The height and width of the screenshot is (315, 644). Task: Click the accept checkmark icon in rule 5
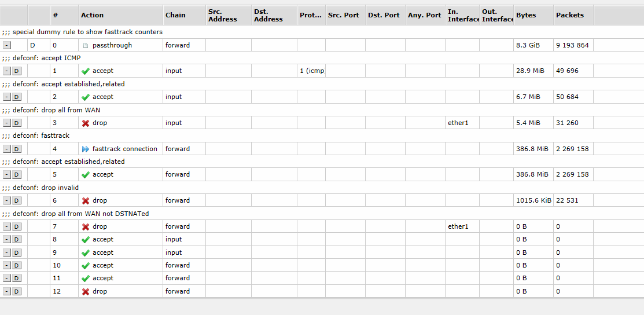86,174
